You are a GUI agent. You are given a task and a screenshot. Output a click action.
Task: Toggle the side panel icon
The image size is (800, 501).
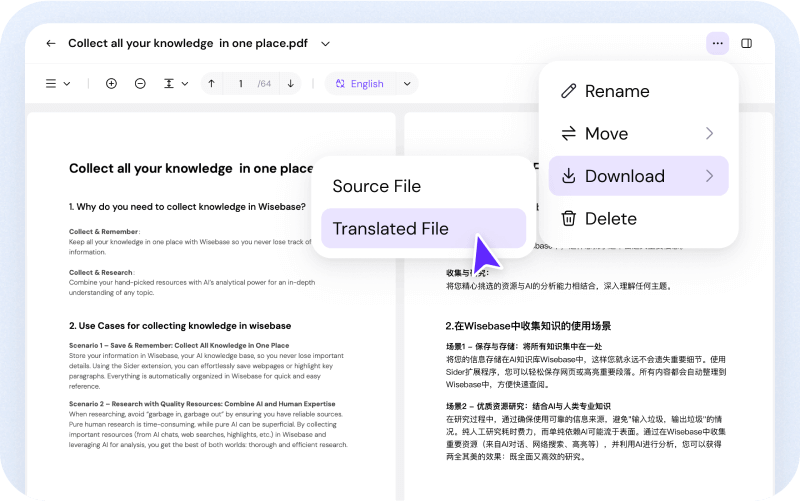(x=746, y=43)
